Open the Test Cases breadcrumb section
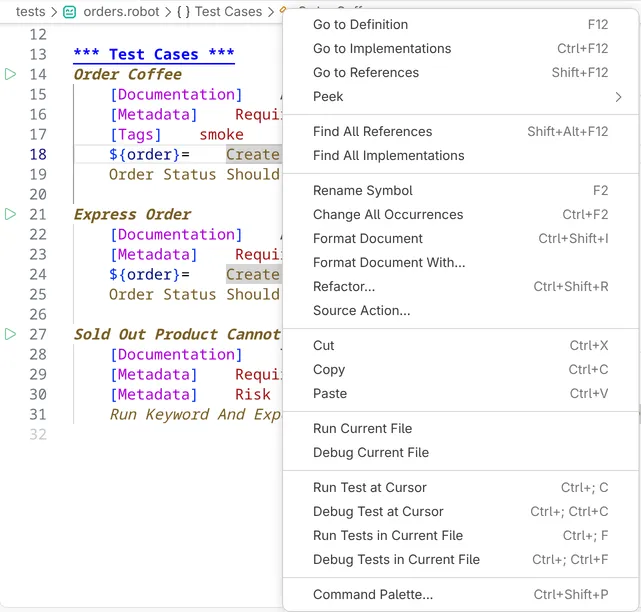Screen dimensions: 641x612 228,12
